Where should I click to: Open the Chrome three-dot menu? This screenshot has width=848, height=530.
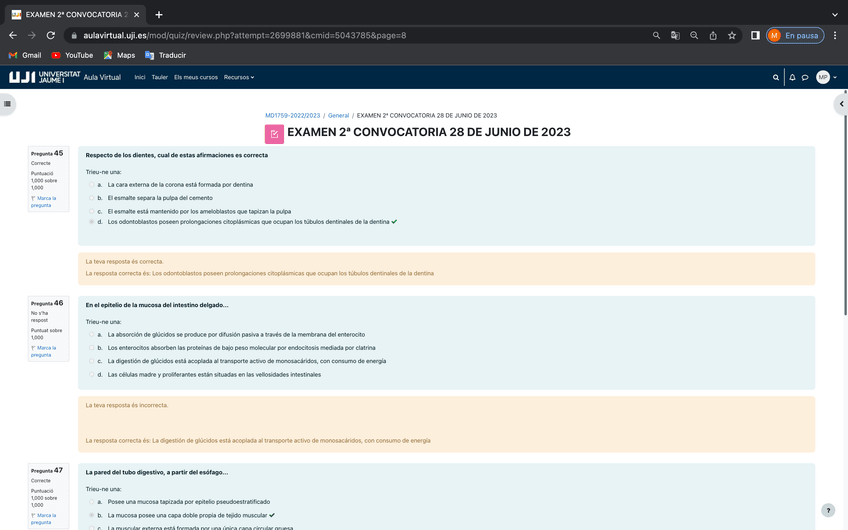[835, 35]
